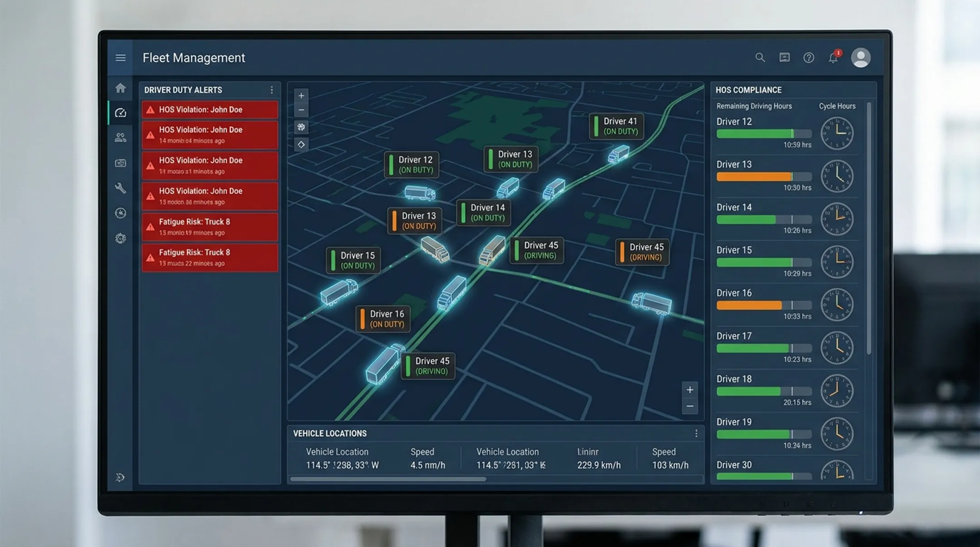This screenshot has height=547, width=980.
Task: Open Driver Duty Alerts options menu
Action: click(272, 90)
